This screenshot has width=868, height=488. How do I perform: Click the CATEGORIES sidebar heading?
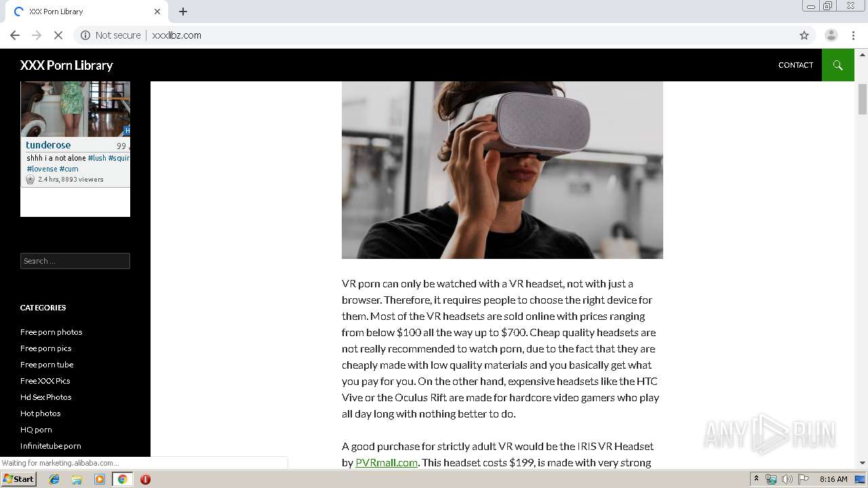pyautogui.click(x=43, y=308)
